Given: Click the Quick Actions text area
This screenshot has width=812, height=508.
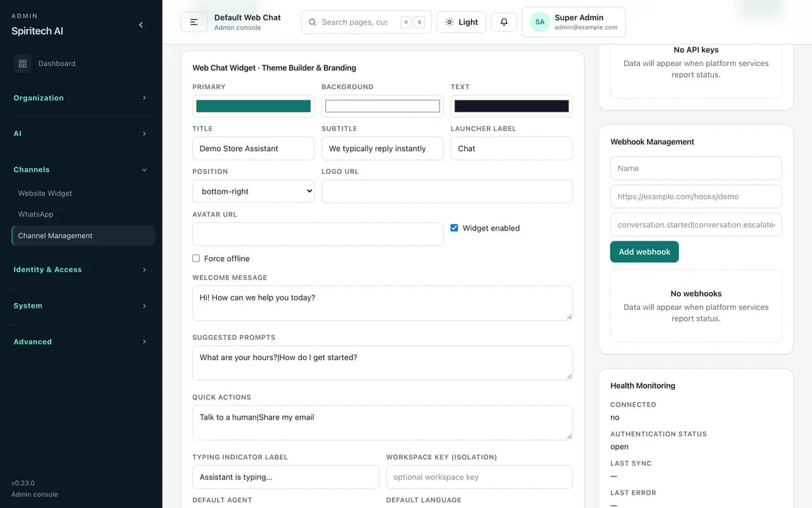Looking at the screenshot, I should pyautogui.click(x=383, y=422).
